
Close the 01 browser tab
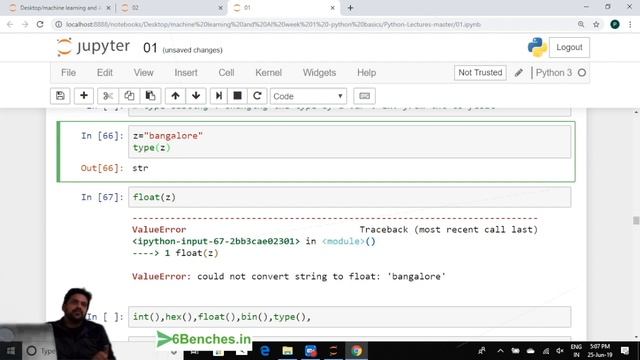[x=332, y=8]
